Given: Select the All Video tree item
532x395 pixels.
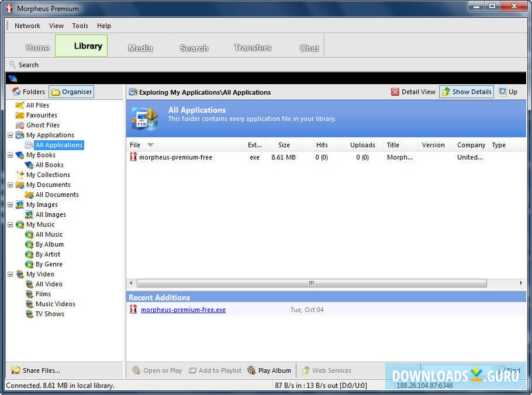Looking at the screenshot, I should 49,284.
